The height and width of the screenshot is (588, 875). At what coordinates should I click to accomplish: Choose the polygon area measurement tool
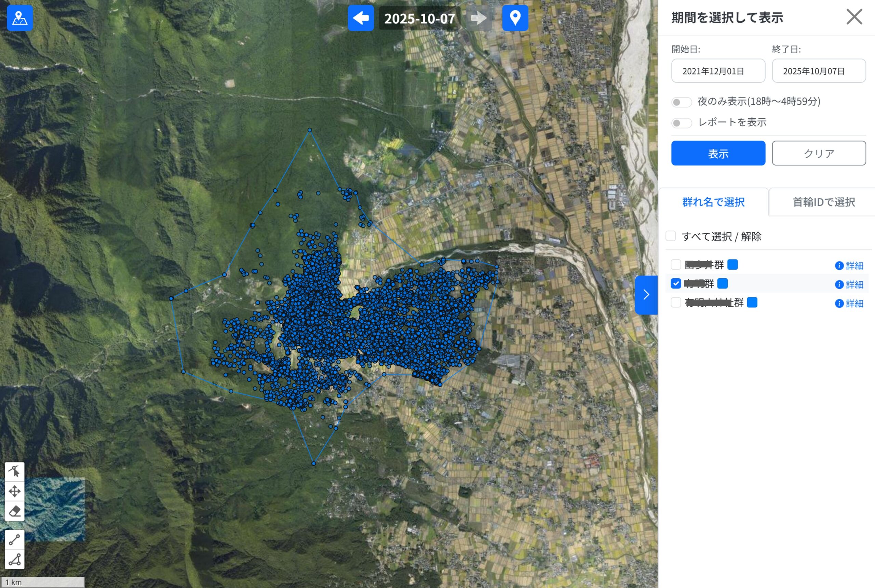pos(14,559)
